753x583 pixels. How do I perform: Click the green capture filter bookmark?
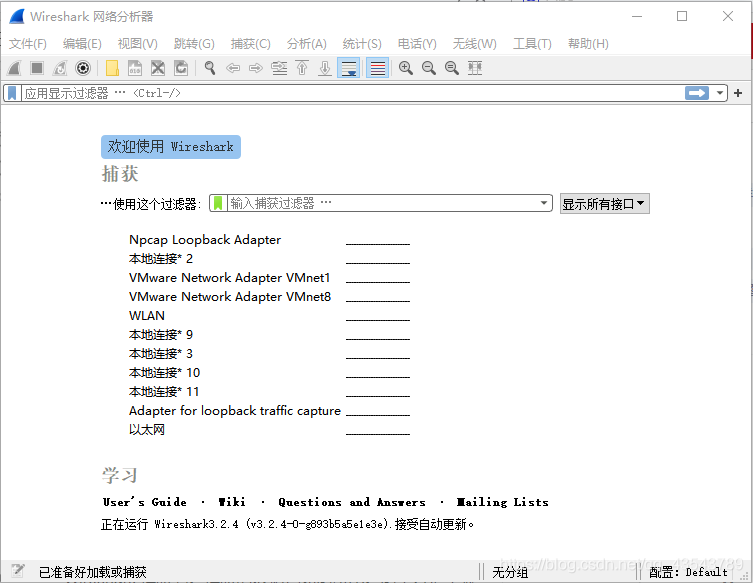(x=218, y=203)
